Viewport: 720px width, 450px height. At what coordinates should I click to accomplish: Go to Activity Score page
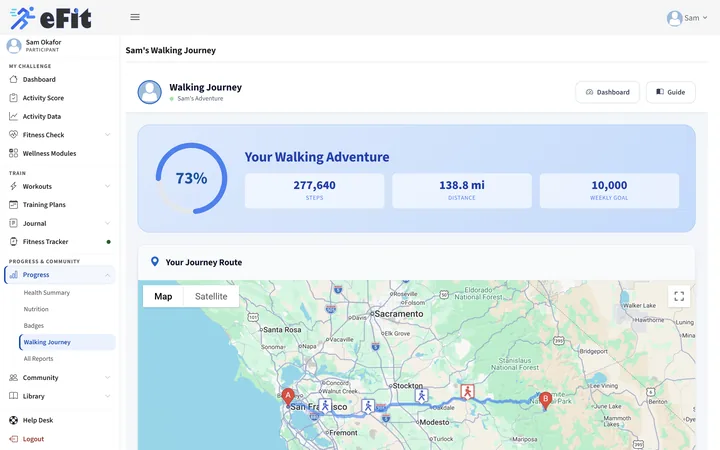click(x=43, y=98)
